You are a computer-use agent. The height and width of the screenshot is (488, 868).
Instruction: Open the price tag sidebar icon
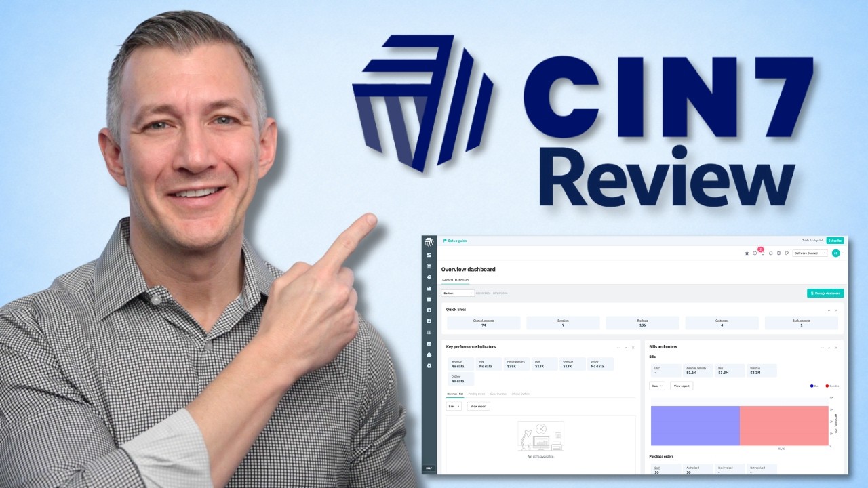point(429,277)
